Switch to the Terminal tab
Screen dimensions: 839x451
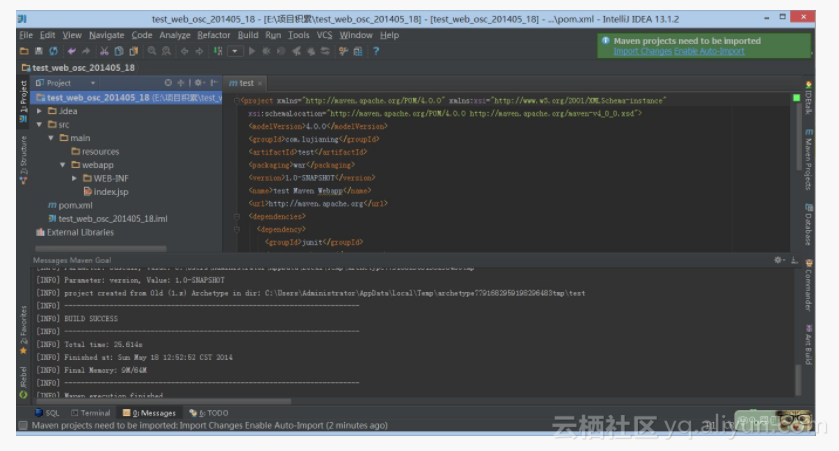[x=90, y=413]
